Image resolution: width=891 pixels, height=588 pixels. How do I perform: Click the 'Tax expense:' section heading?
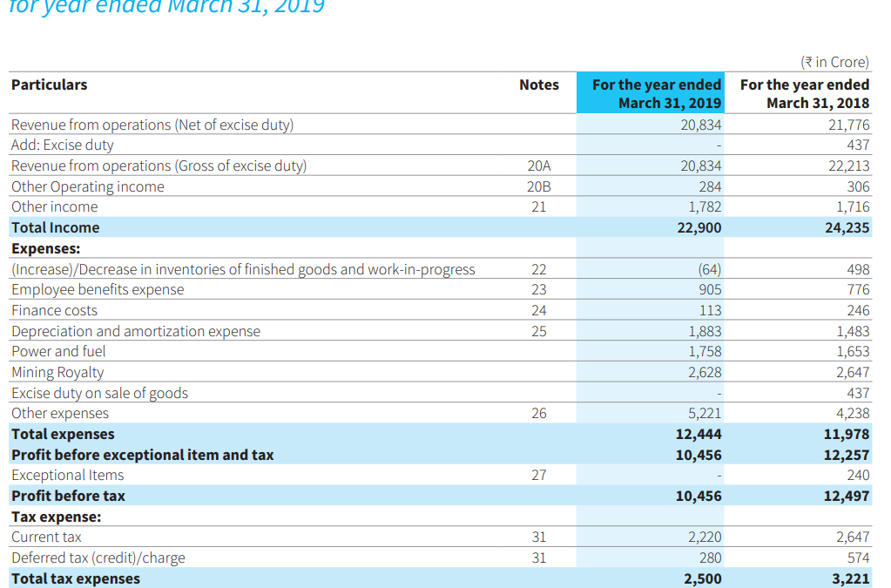pos(57,517)
